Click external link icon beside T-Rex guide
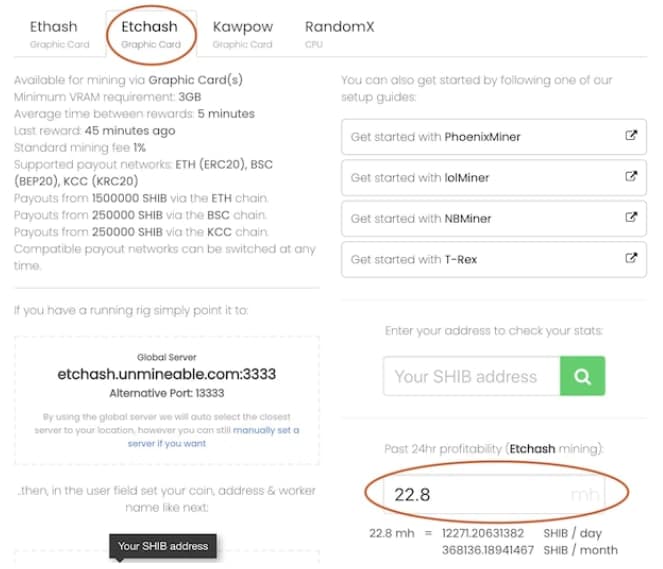The height and width of the screenshot is (569, 663). [630, 259]
